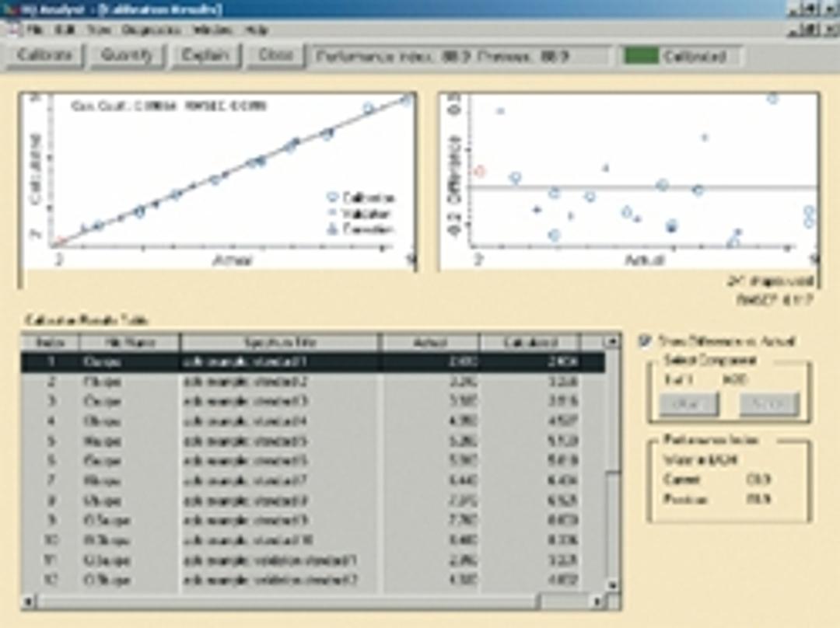Click the table's horizontal scrollbar

311,598
